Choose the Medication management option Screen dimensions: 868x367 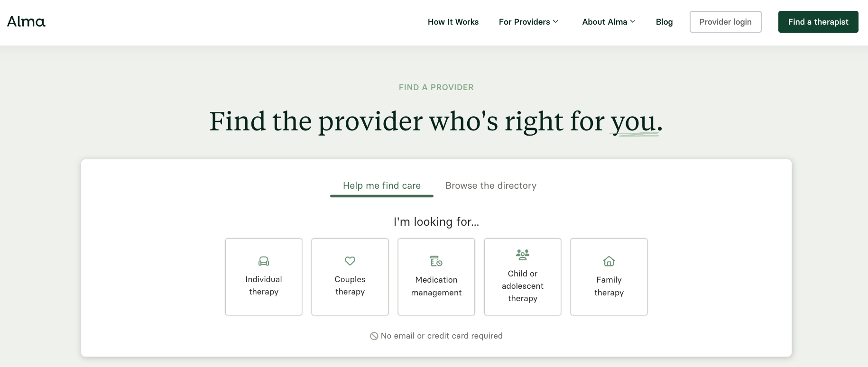(x=436, y=277)
